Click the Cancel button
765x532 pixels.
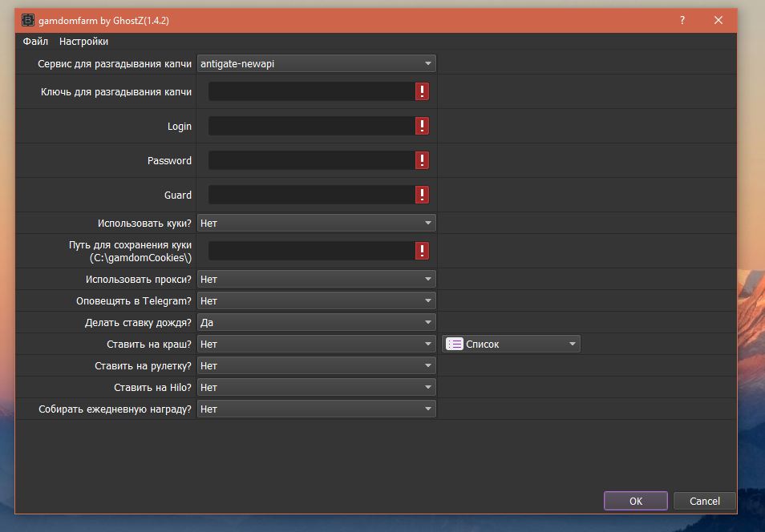point(705,501)
